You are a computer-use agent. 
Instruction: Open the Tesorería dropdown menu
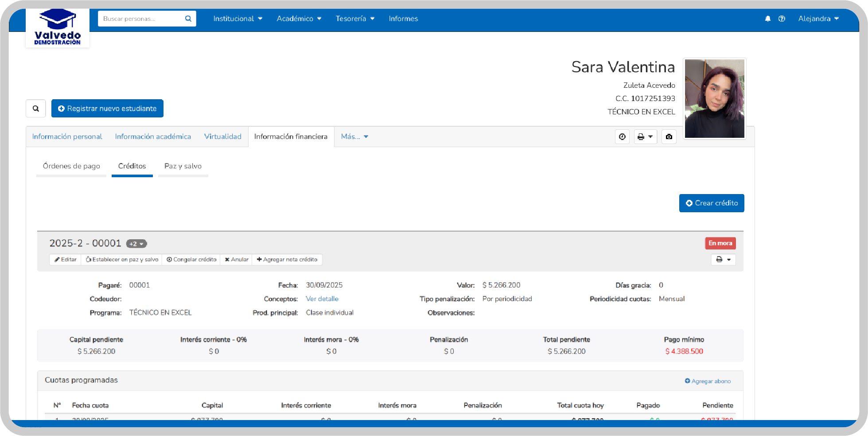[355, 19]
